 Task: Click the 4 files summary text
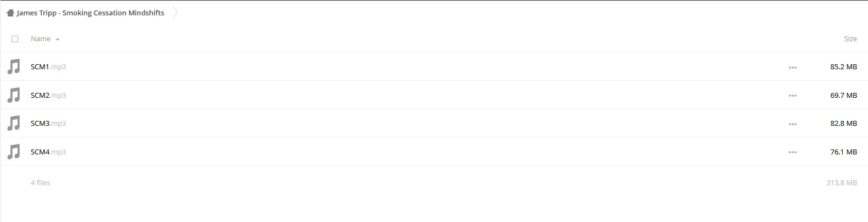[x=40, y=182]
